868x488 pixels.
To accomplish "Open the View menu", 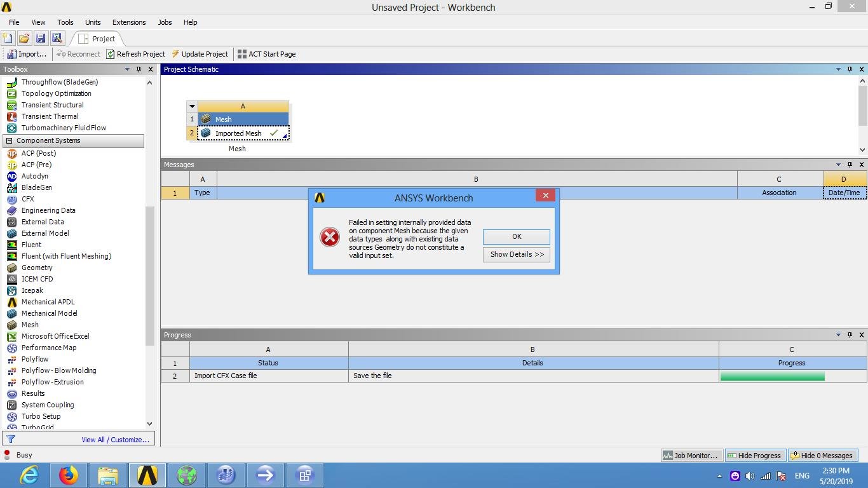I will pyautogui.click(x=38, y=22).
